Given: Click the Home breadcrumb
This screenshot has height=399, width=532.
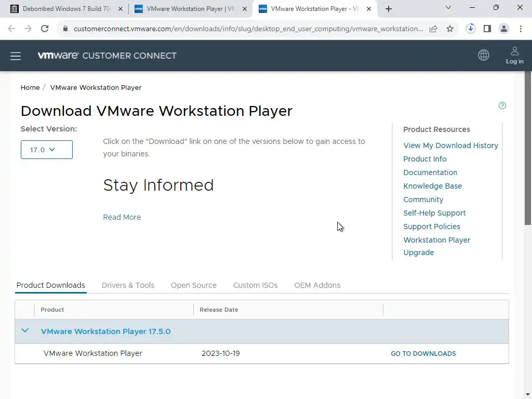Looking at the screenshot, I should [30, 87].
